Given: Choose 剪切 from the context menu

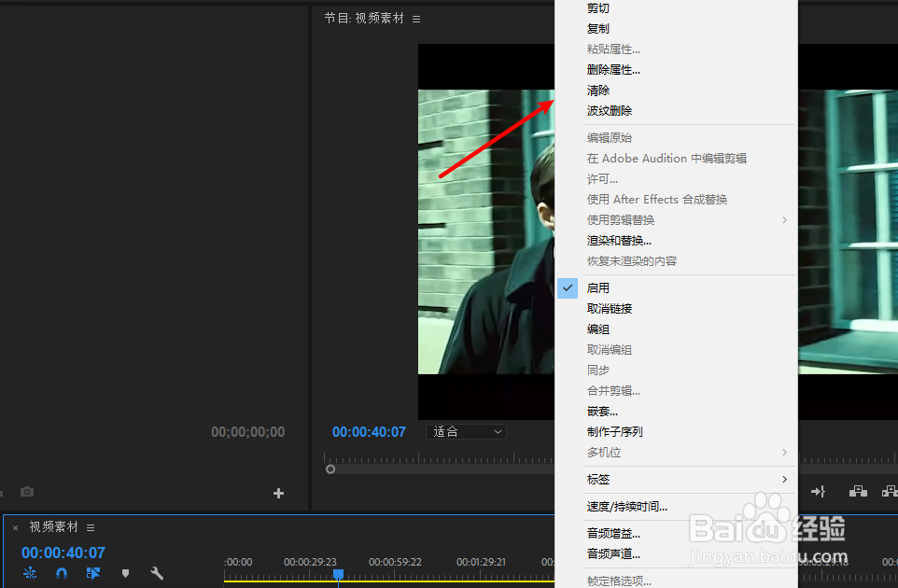Looking at the screenshot, I should point(598,8).
